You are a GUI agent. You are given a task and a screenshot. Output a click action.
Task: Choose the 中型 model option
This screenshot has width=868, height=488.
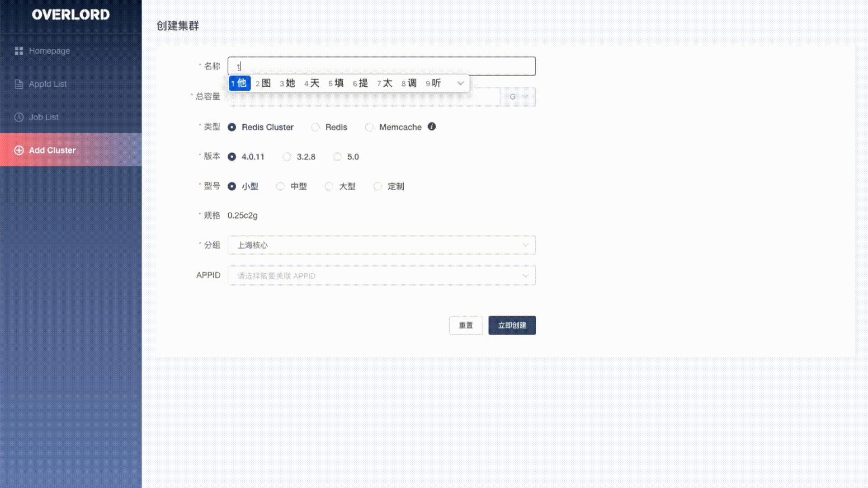click(280, 186)
